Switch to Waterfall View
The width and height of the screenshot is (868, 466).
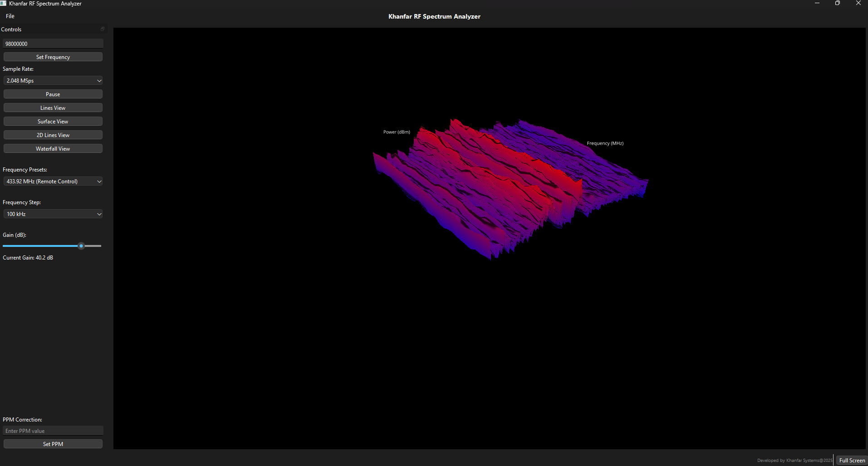tap(53, 149)
